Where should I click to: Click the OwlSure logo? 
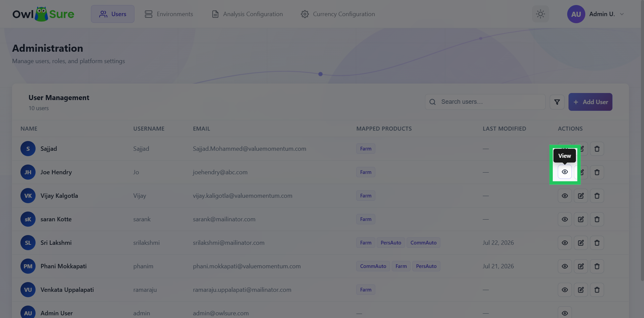43,14
